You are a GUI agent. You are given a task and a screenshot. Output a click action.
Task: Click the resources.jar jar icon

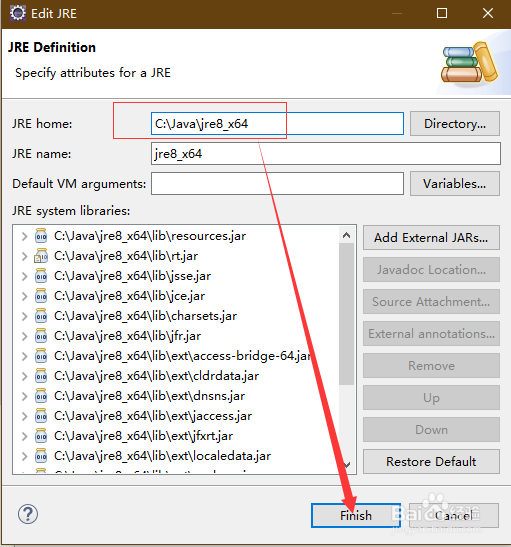click(41, 236)
